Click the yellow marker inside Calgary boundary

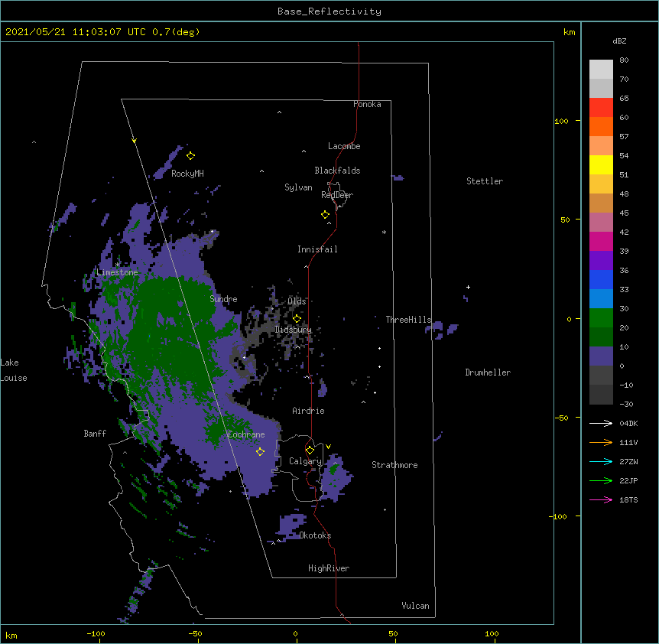(310, 450)
